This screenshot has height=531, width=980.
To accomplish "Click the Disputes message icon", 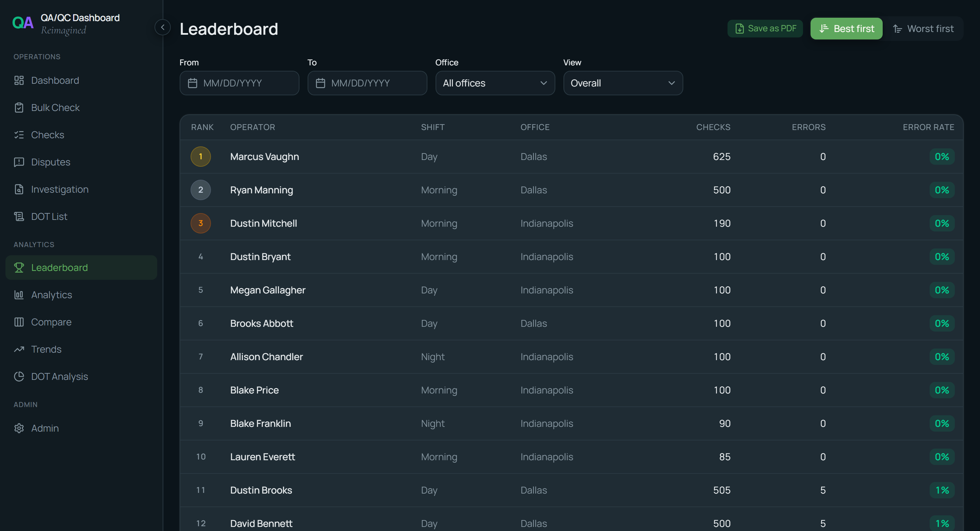I will point(19,162).
